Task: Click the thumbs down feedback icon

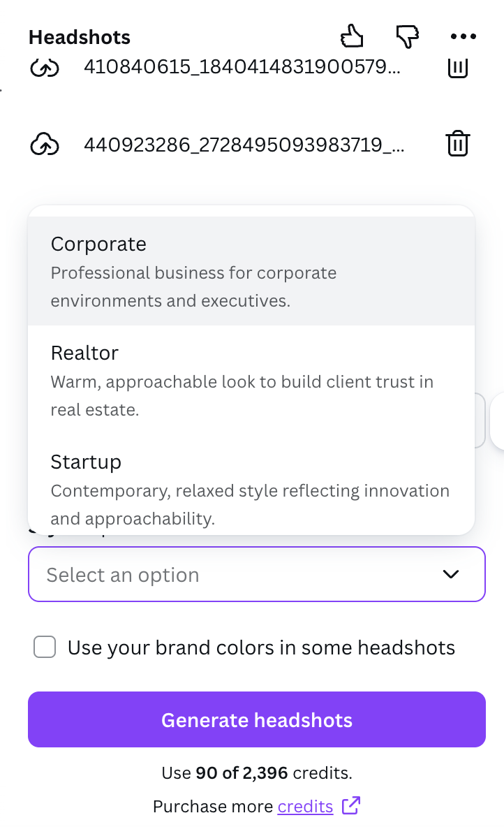Action: (406, 36)
